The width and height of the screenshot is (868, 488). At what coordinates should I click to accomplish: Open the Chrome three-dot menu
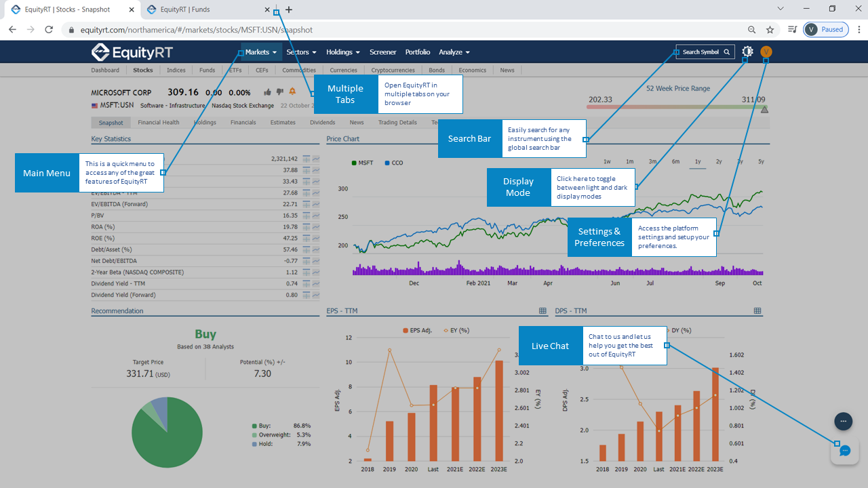859,30
